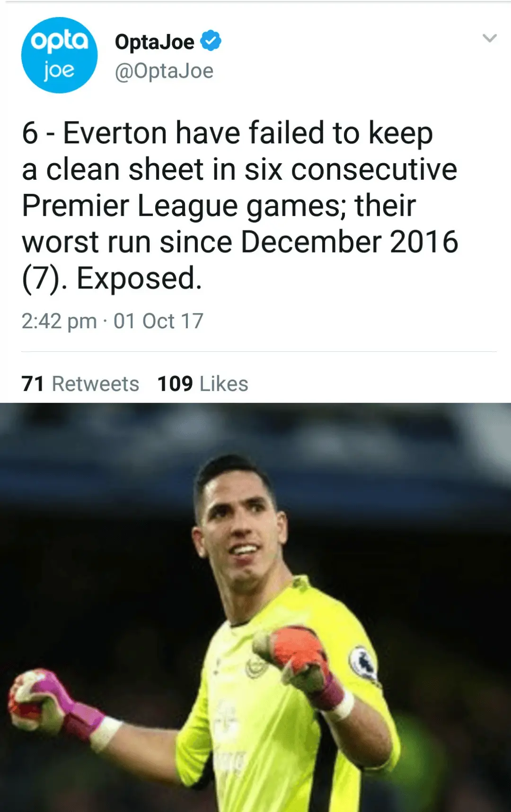Tap the blue verified badge
Viewport: 511px width, 812px height.
[x=211, y=41]
